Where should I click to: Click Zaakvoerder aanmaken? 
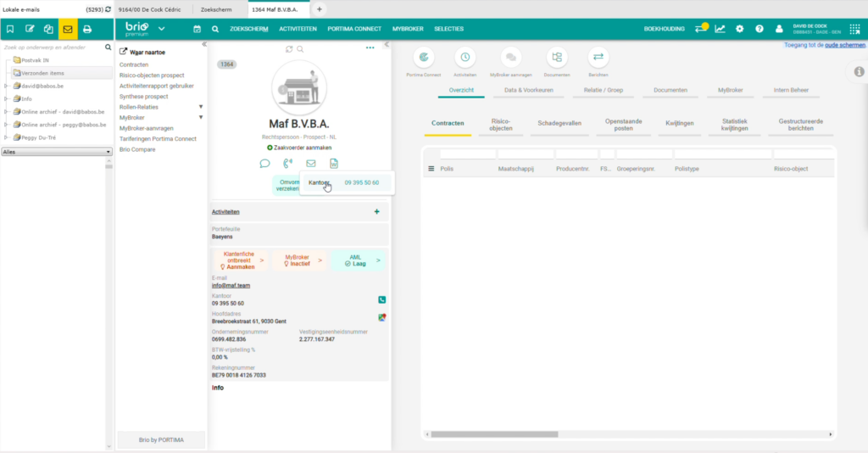[x=299, y=148]
